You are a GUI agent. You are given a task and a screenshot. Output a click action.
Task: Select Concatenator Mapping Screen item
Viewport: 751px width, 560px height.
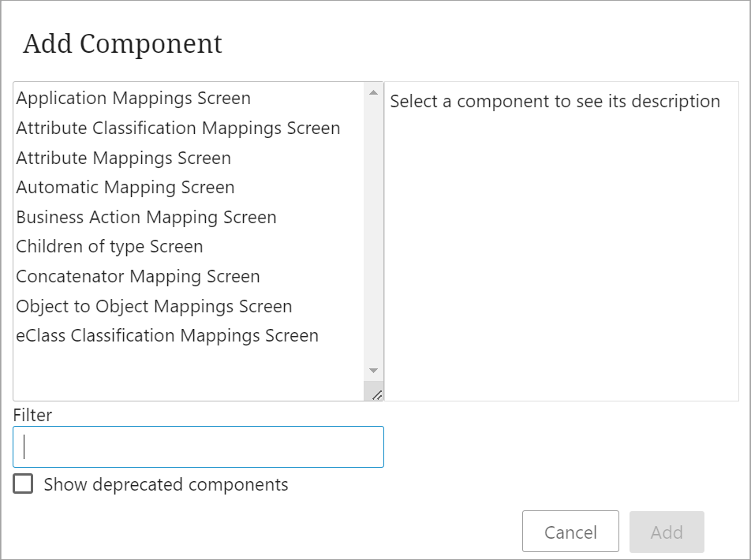click(x=138, y=277)
